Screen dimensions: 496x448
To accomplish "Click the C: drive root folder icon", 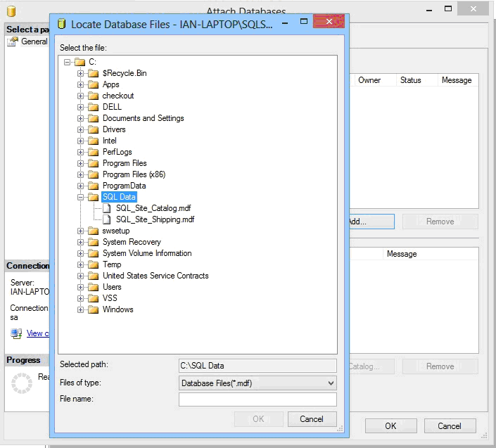I will click(80, 62).
